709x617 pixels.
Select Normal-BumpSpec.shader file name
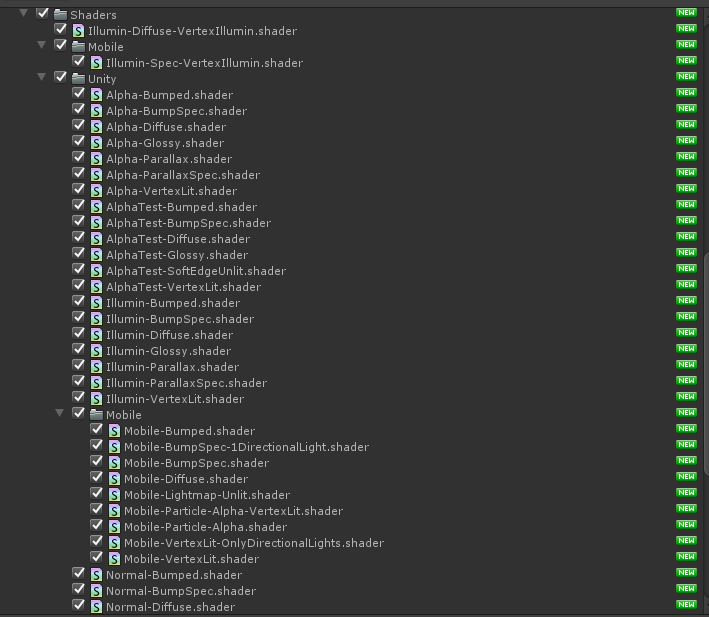point(181,591)
